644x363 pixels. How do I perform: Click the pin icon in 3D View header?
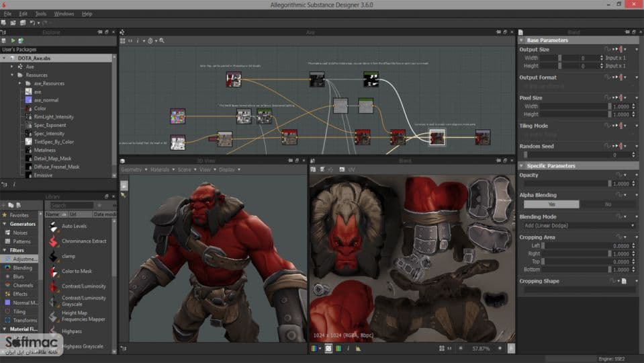tap(290, 161)
